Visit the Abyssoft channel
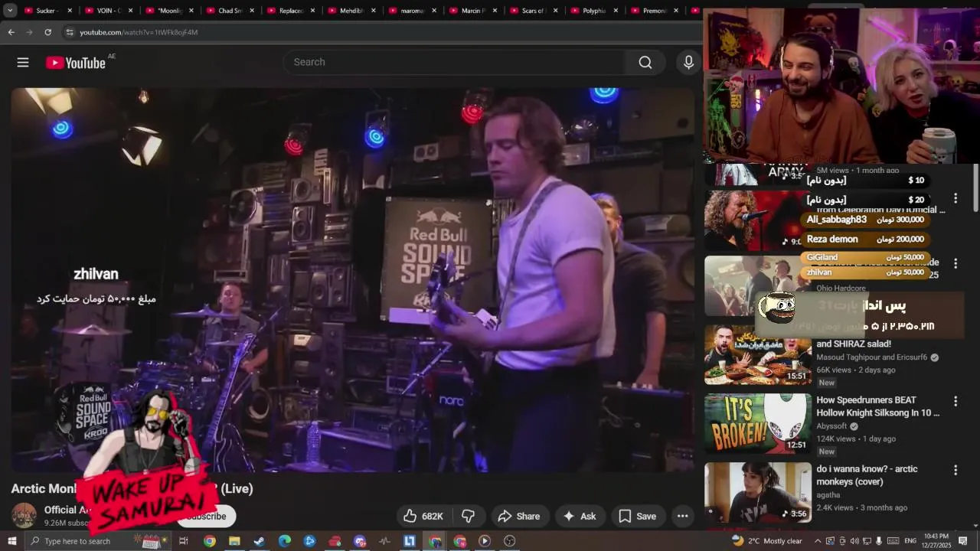 [831, 426]
